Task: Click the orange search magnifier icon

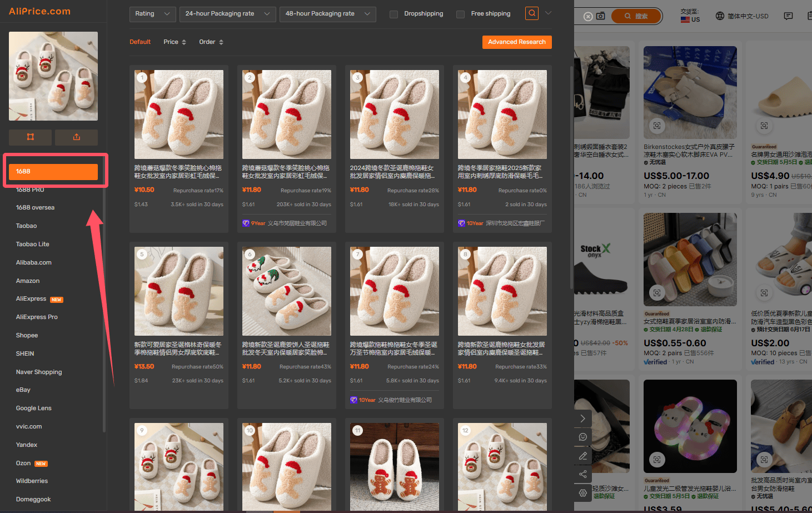Action: click(x=532, y=13)
